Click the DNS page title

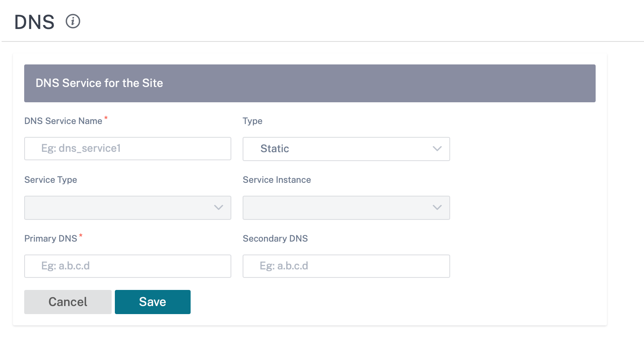click(x=34, y=22)
